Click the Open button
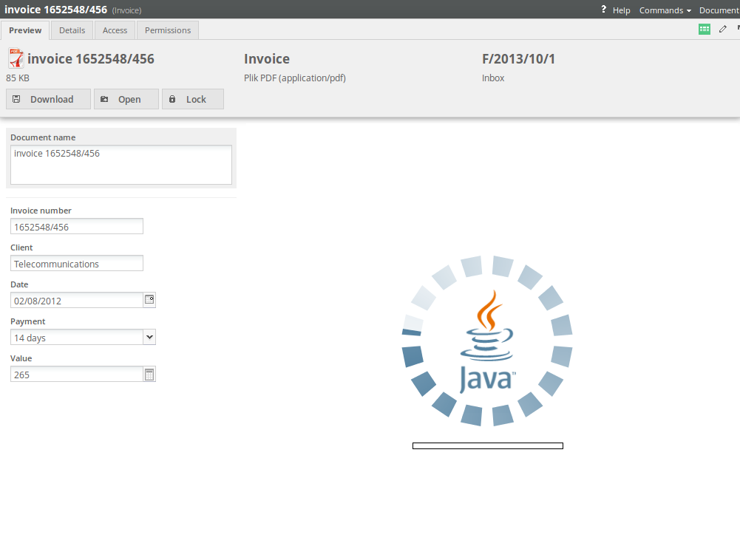The image size is (740, 560). [x=126, y=99]
